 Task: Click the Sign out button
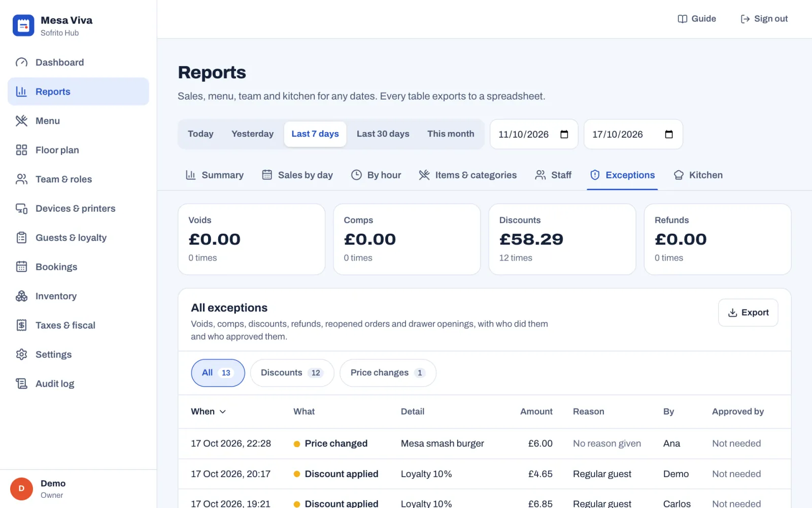coord(764,19)
